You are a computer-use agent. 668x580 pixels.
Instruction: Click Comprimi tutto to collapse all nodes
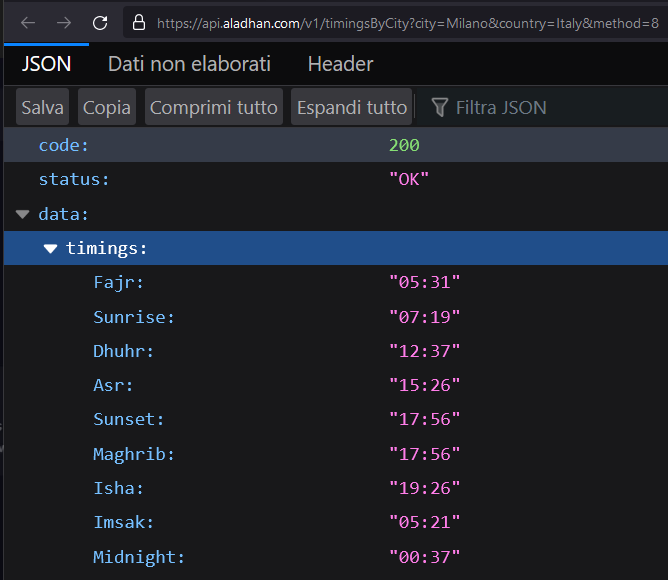(x=213, y=107)
